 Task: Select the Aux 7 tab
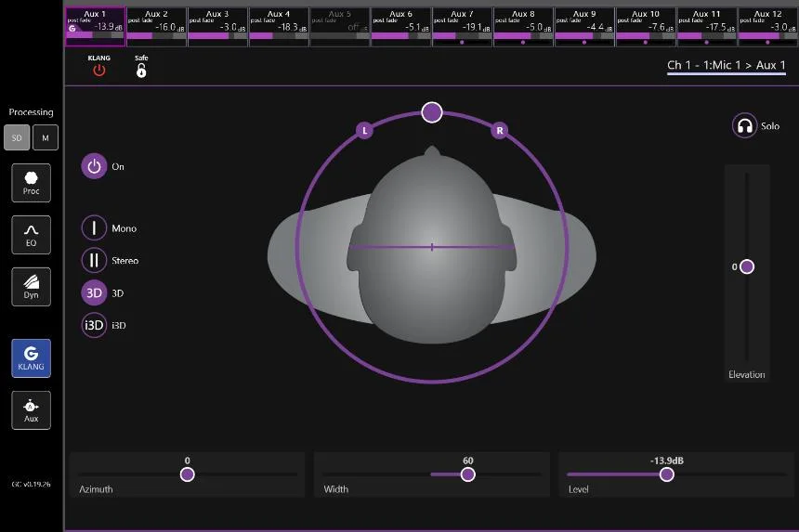462,27
